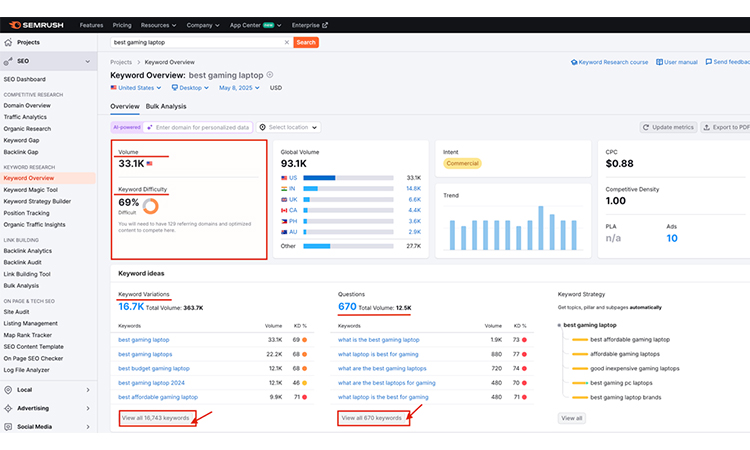Open Backlink Analytics in sidebar

[x=28, y=251]
